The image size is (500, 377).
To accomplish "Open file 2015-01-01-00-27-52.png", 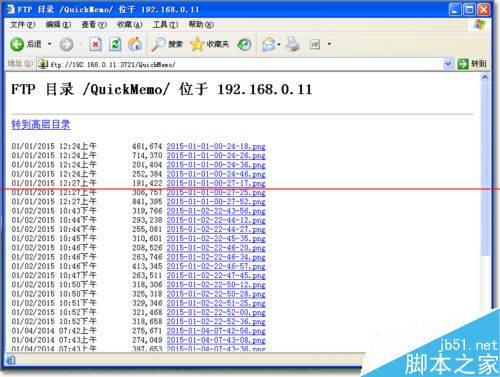I will click(216, 202).
